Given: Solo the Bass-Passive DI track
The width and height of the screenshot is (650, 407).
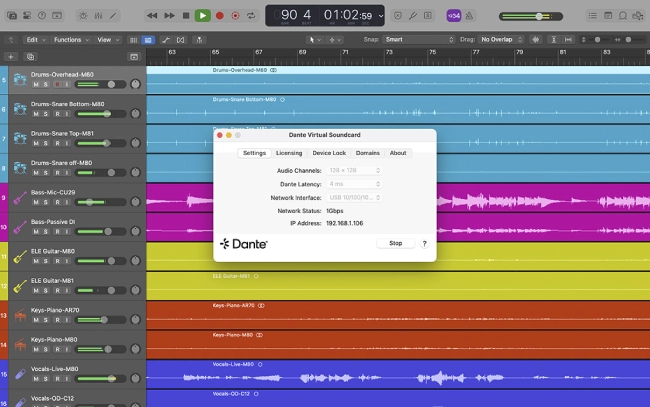Looking at the screenshot, I should point(44,232).
